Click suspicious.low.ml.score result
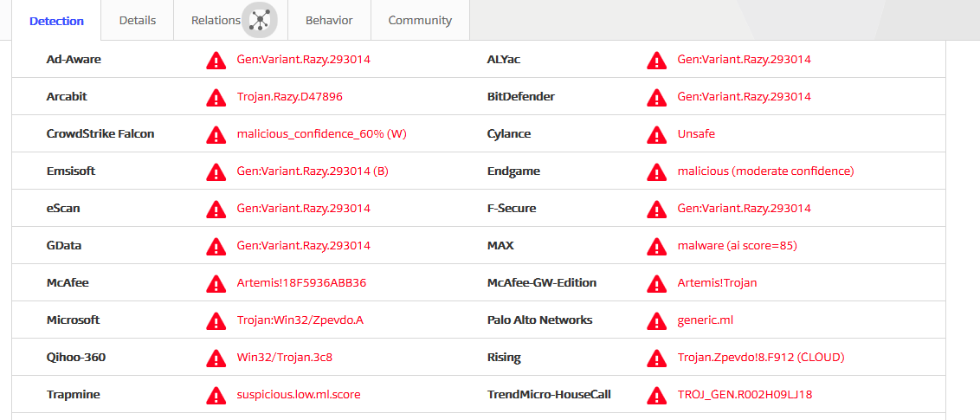Image resolution: width=980 pixels, height=420 pixels. pyautogui.click(x=299, y=394)
